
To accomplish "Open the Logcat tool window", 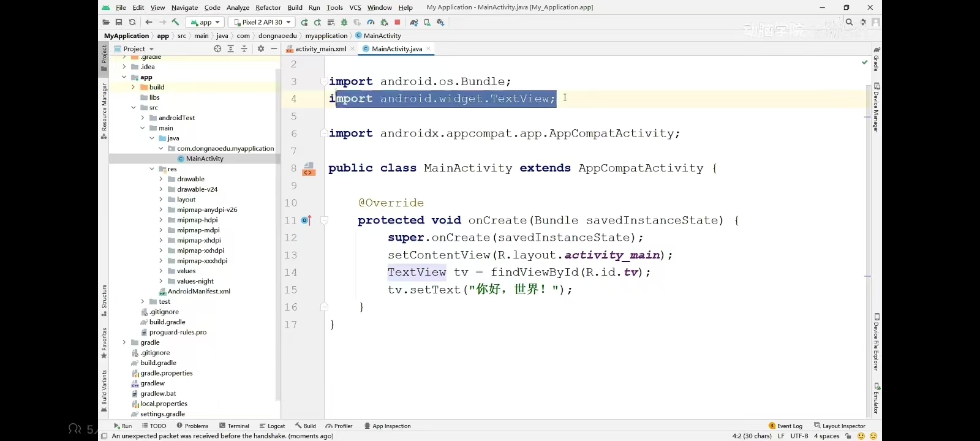I will [272, 426].
